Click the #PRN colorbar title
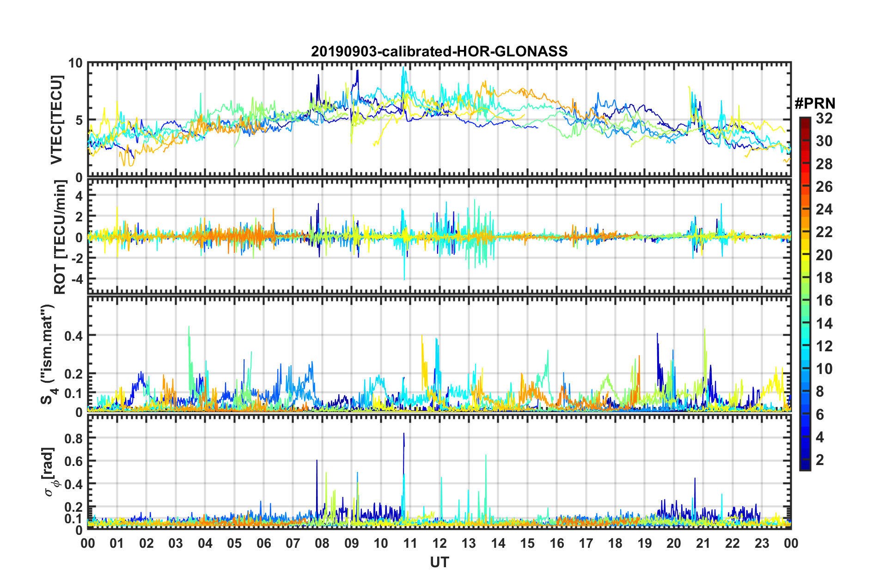 [x=815, y=104]
